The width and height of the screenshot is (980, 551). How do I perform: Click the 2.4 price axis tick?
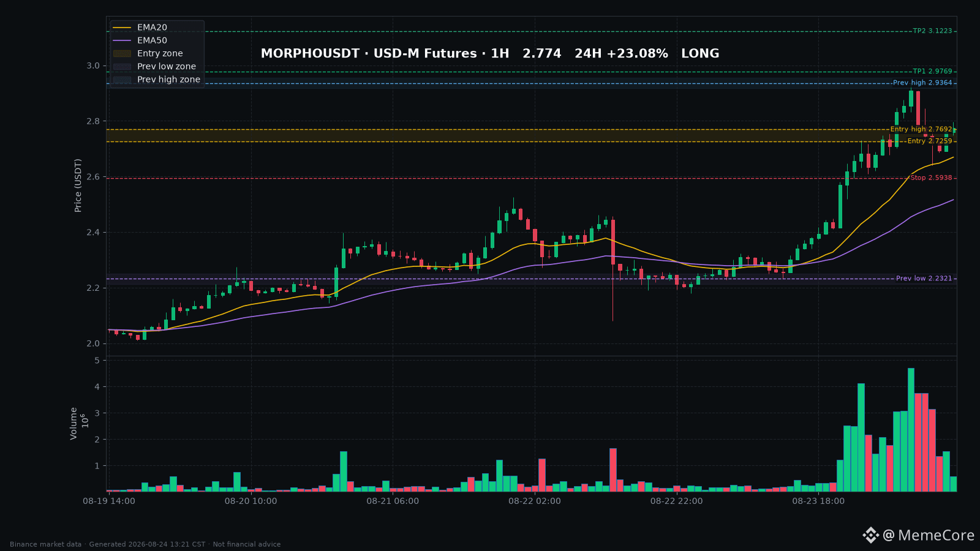pos(92,233)
